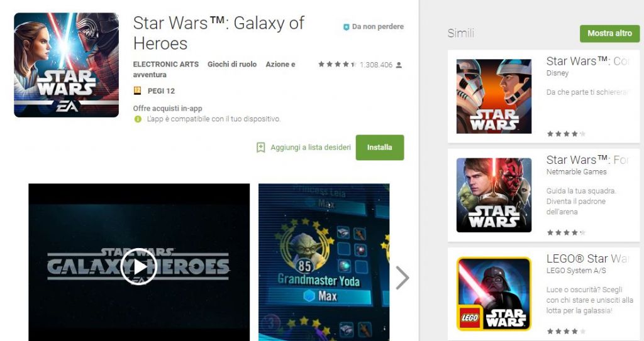Click the PEGI 12 rating badge icon

137,90
